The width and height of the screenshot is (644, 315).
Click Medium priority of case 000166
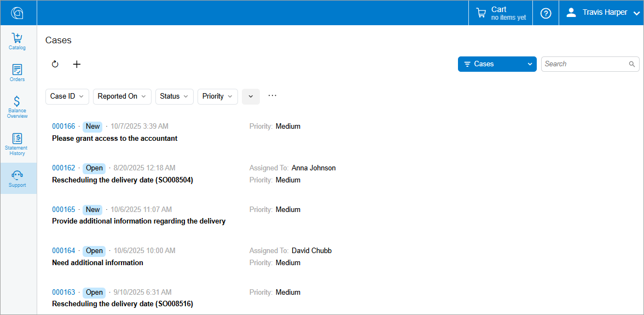tap(288, 126)
